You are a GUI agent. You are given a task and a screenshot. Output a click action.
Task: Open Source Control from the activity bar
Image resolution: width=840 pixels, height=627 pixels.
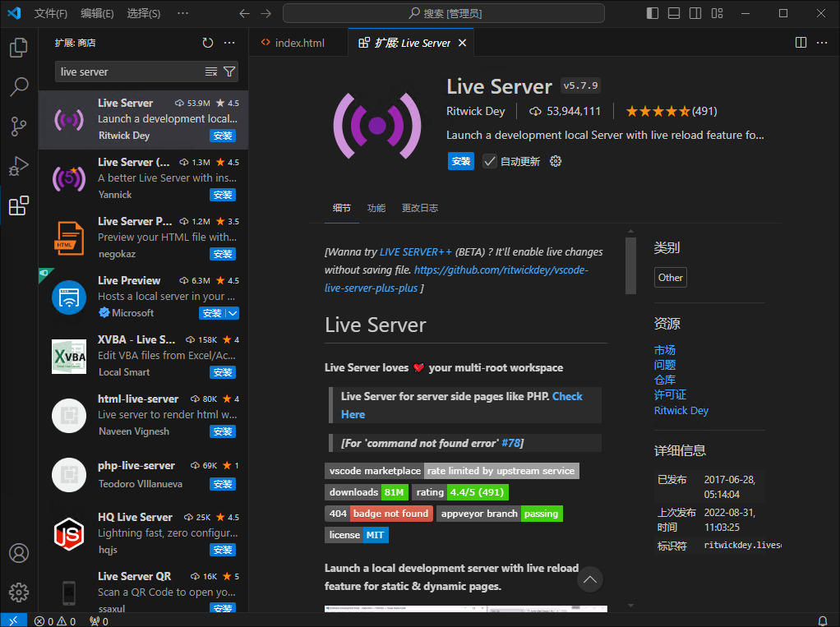[x=19, y=127]
